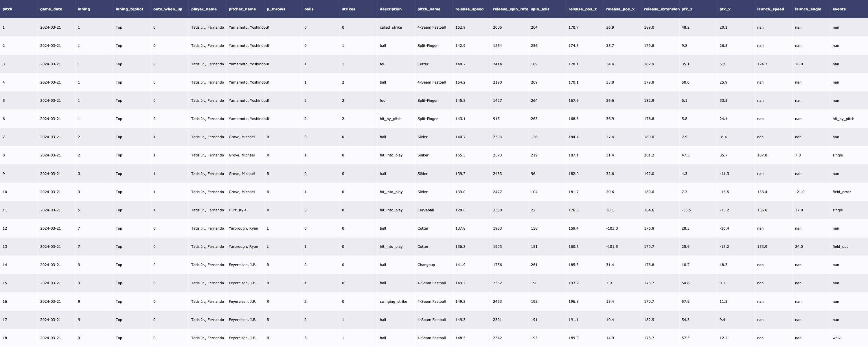Click the called_strike description in row 1
Screen dimensions: 868x347
pos(391,27)
